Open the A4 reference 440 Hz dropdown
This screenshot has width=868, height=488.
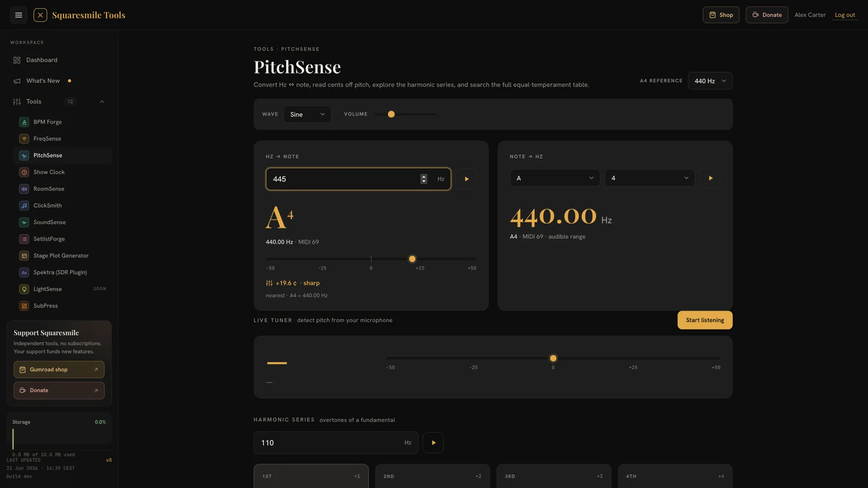710,81
